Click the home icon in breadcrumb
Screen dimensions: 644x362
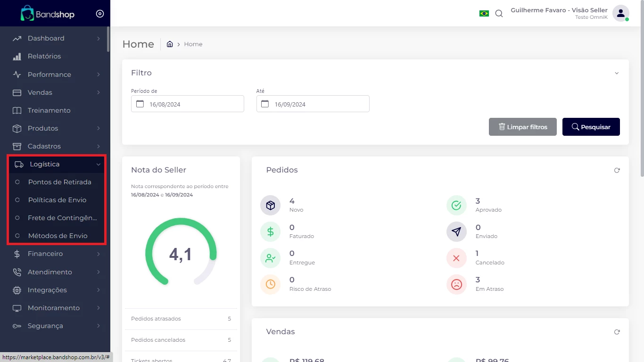(x=170, y=44)
